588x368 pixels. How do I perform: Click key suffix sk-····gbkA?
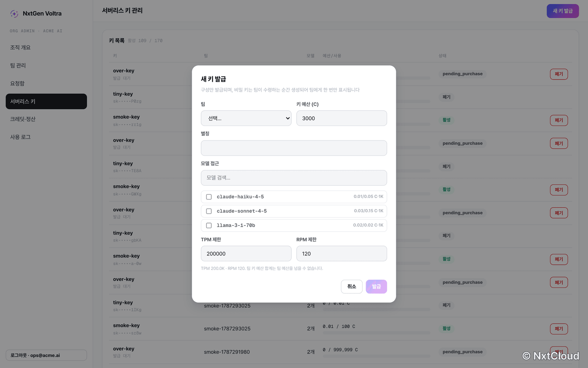[127, 240]
